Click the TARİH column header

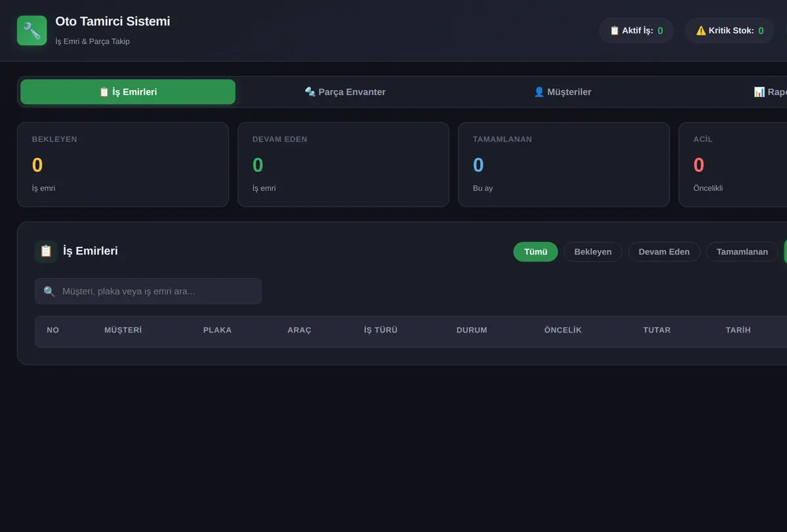tap(738, 330)
